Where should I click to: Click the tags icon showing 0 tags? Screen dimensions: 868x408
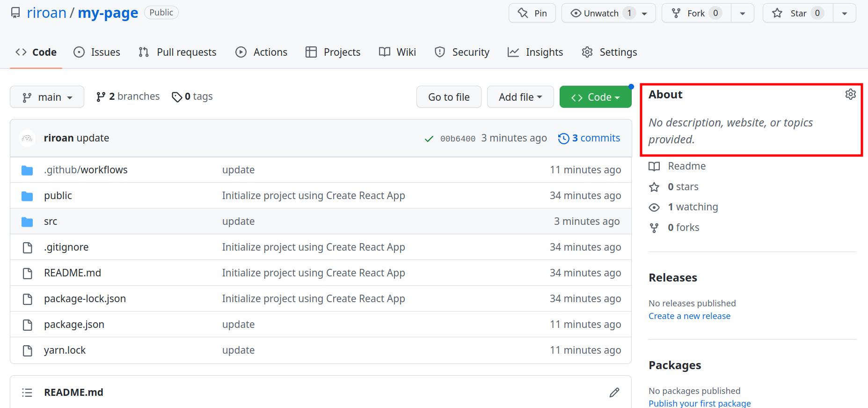177,97
